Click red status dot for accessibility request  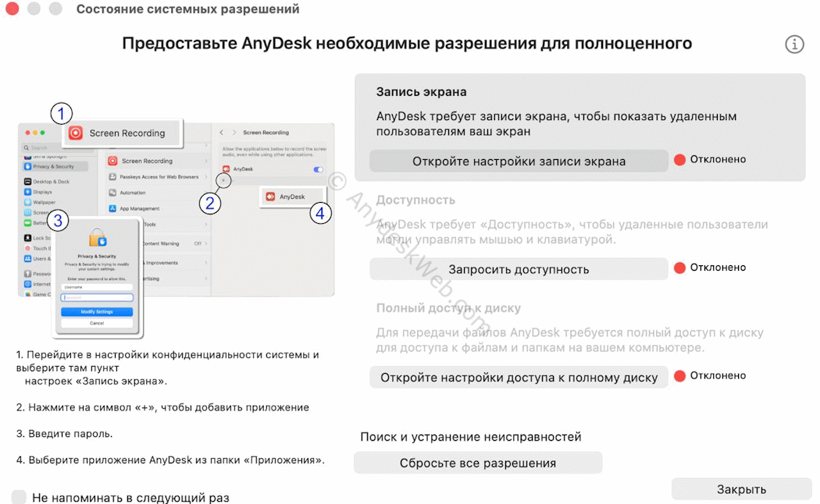pyautogui.click(x=680, y=268)
